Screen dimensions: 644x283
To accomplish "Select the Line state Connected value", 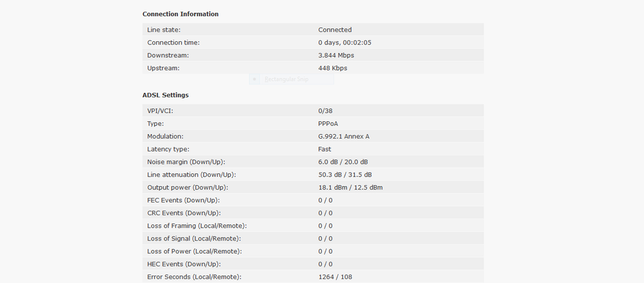I will 335,30.
